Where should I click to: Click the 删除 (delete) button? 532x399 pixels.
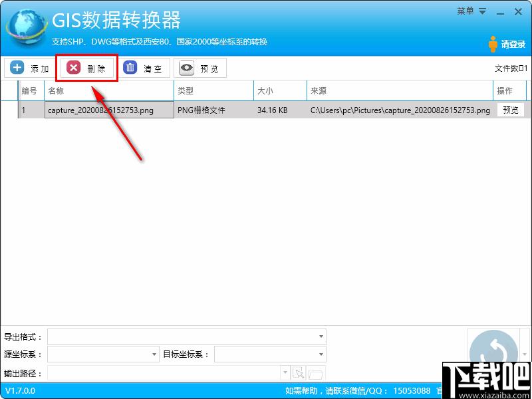(x=86, y=68)
